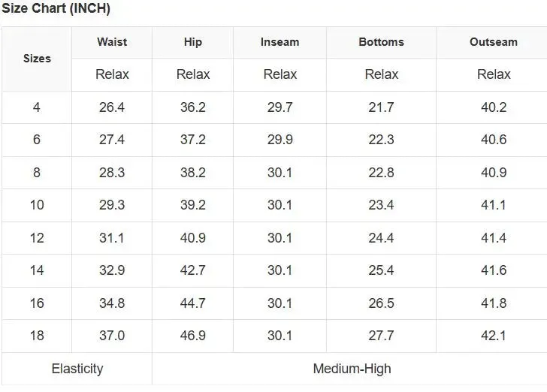Click the Sizes header cell
The image size is (547, 392).
(37, 59)
